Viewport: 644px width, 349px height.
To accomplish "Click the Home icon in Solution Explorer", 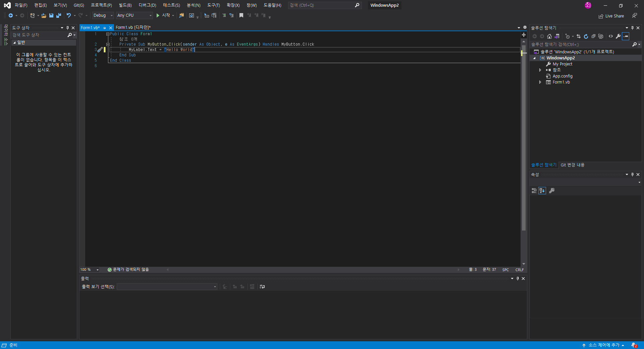I will [549, 36].
